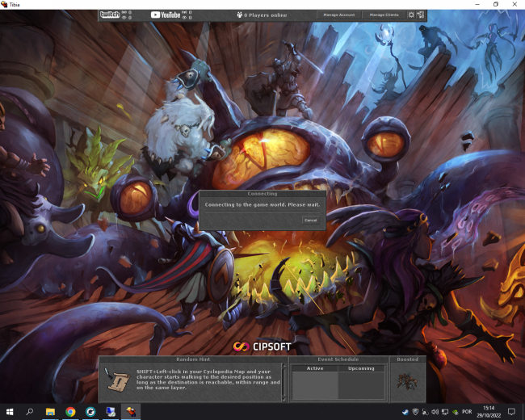This screenshot has width=525, height=420.
Task: Click the YouTube viewers eye icon
Action: (x=184, y=18)
